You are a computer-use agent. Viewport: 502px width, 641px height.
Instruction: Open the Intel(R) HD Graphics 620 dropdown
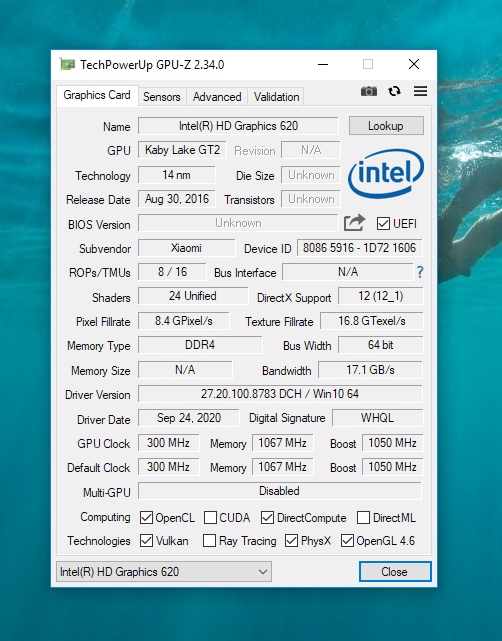164,572
